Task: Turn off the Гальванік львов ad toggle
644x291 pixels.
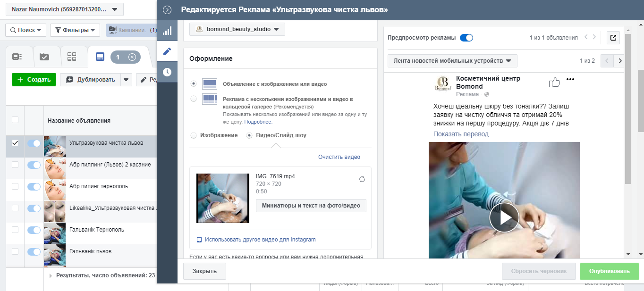Action: pos(34,252)
